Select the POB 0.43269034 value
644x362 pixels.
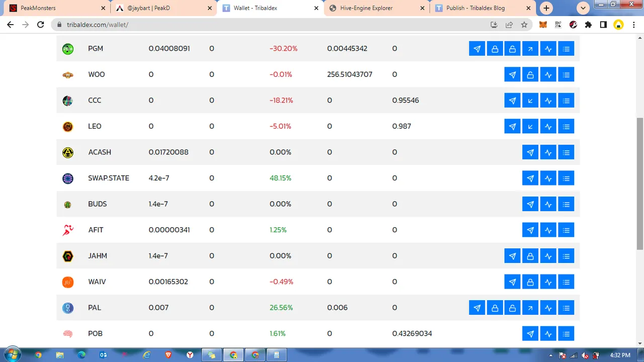click(x=412, y=333)
